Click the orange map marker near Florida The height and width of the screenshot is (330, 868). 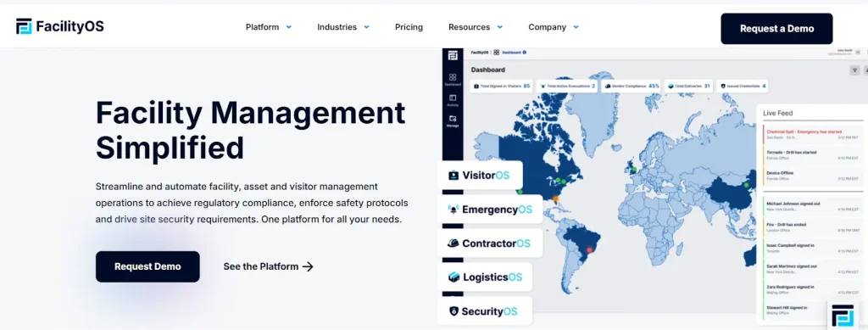(x=556, y=199)
